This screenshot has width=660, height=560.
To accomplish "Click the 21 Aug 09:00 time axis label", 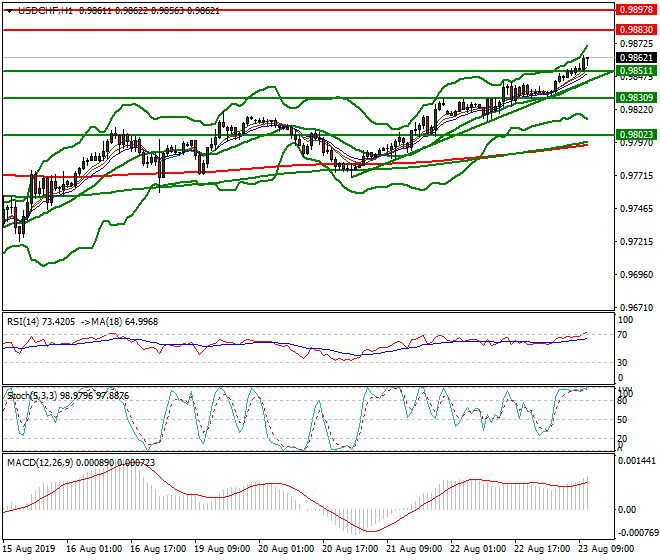I will click(414, 549).
